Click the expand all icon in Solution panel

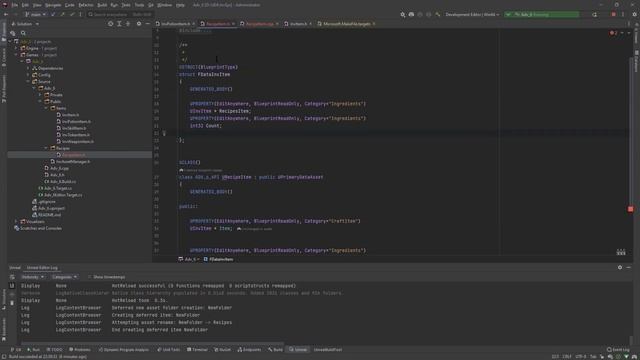coord(119,24)
